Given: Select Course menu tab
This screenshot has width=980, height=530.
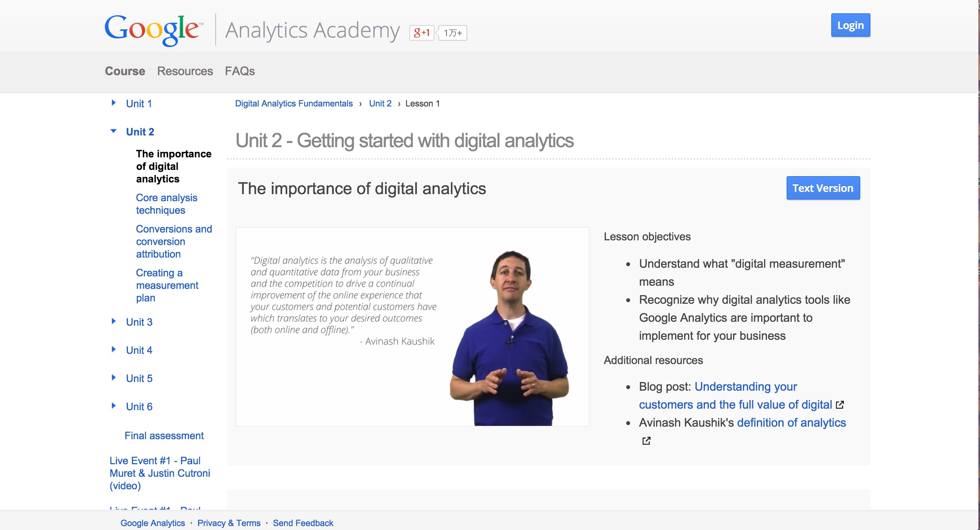Looking at the screenshot, I should [125, 71].
